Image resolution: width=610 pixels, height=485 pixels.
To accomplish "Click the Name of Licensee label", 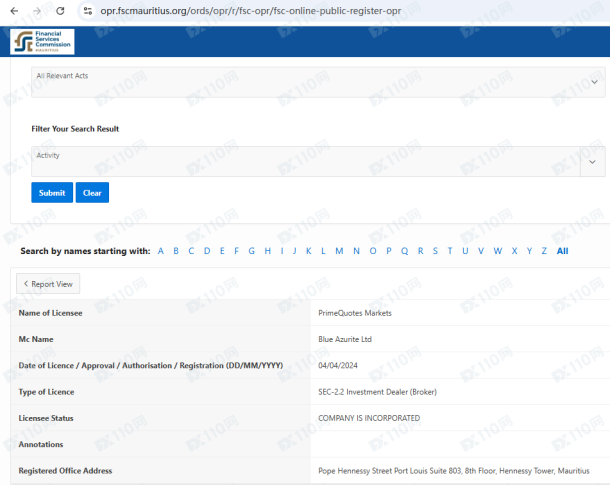I will (51, 313).
